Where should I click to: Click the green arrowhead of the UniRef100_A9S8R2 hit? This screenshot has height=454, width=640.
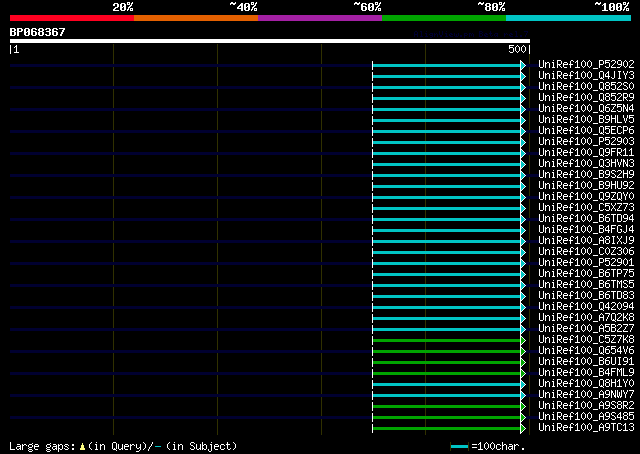(x=523, y=407)
